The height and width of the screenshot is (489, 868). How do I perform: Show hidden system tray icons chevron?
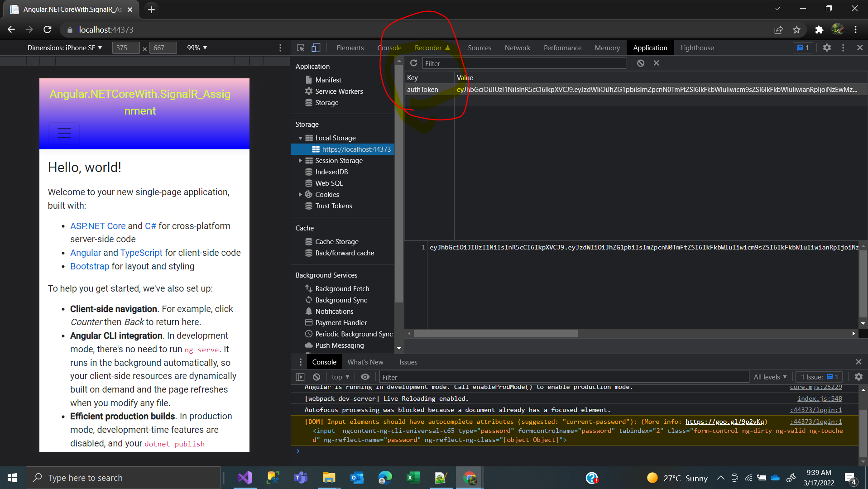click(720, 478)
